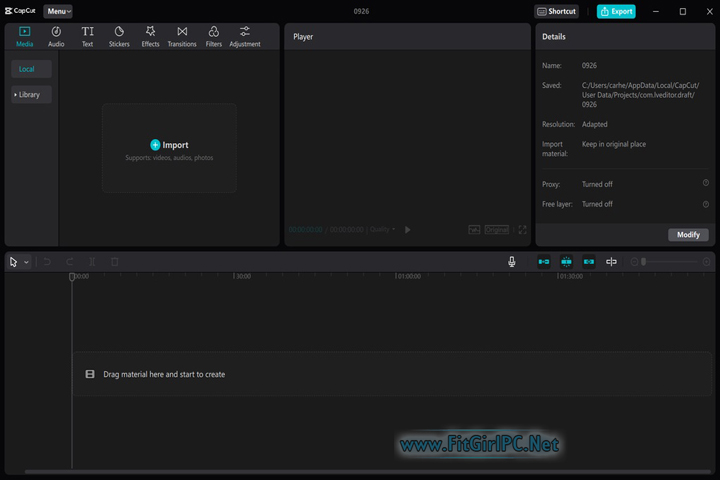The width and height of the screenshot is (720, 480).
Task: Click the info icon next to Proxy
Action: point(705,184)
